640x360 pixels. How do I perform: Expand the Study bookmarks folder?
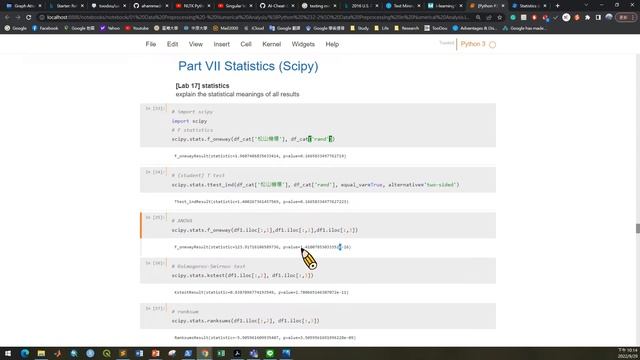click(x=359, y=28)
